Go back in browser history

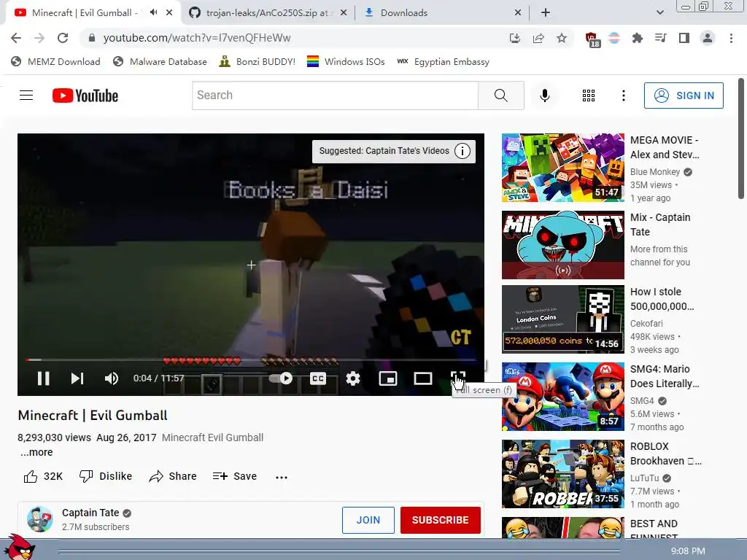click(x=16, y=38)
